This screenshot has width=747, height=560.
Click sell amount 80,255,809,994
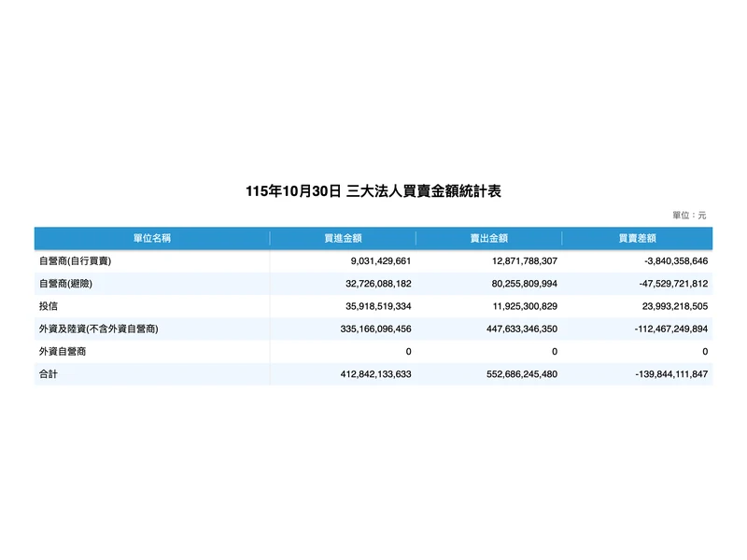(525, 284)
